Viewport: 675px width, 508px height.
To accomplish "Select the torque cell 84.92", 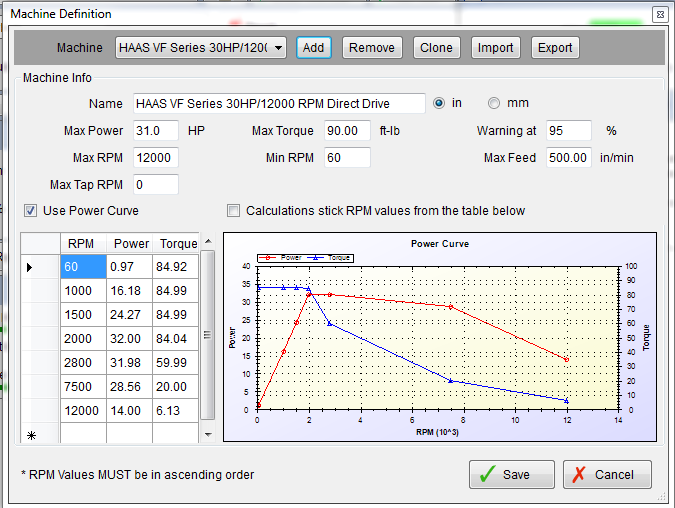I will click(175, 266).
